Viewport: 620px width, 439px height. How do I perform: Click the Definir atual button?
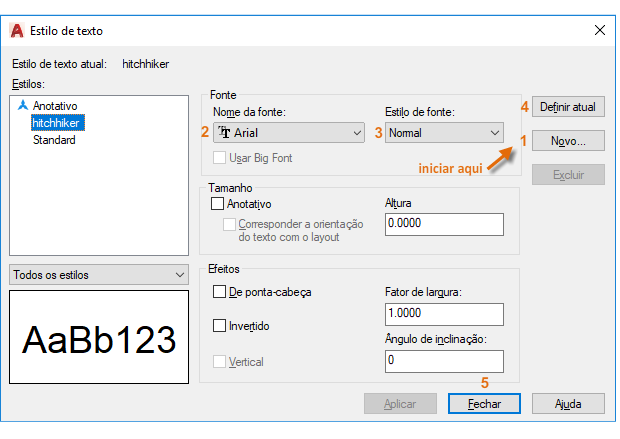coord(568,107)
